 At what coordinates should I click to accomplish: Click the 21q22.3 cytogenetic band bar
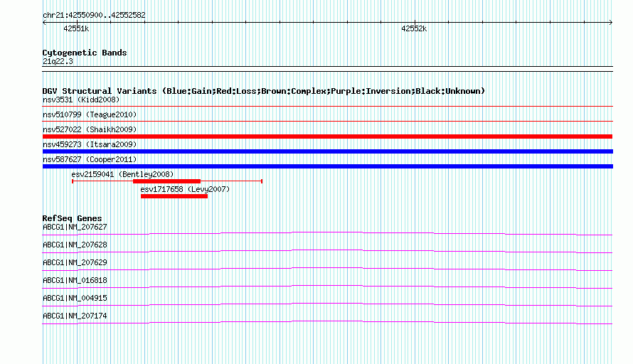(327, 69)
